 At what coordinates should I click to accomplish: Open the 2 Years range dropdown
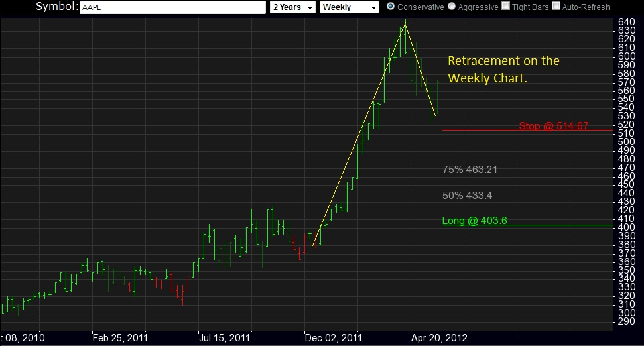click(292, 7)
